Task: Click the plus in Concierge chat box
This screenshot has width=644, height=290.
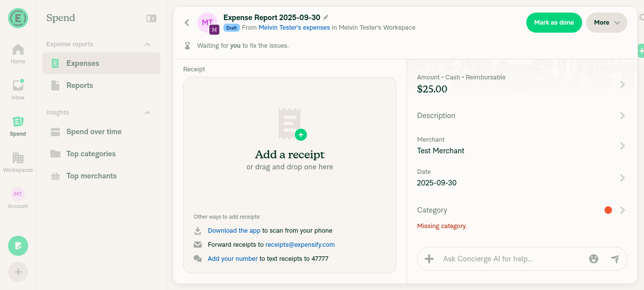Action: (429, 259)
